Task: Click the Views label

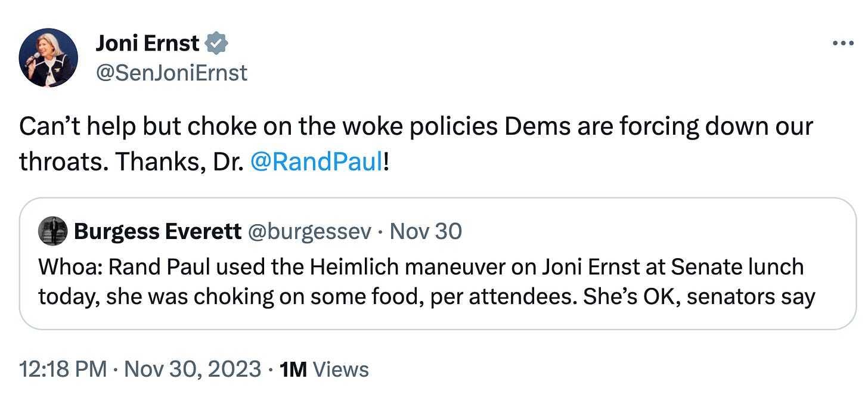Action: pyautogui.click(x=341, y=370)
